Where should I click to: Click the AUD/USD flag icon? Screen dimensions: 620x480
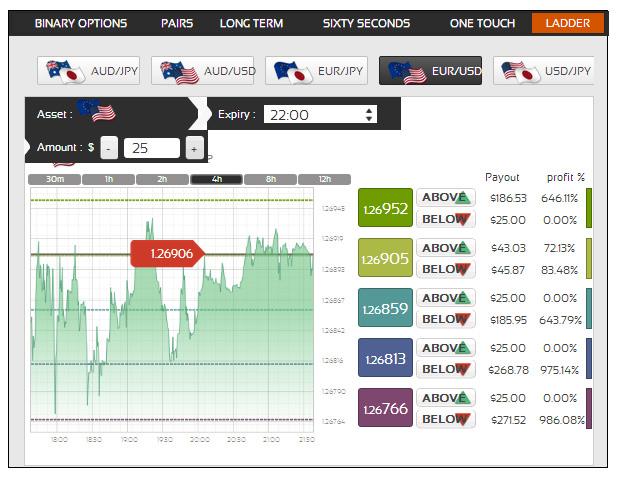coord(179,73)
